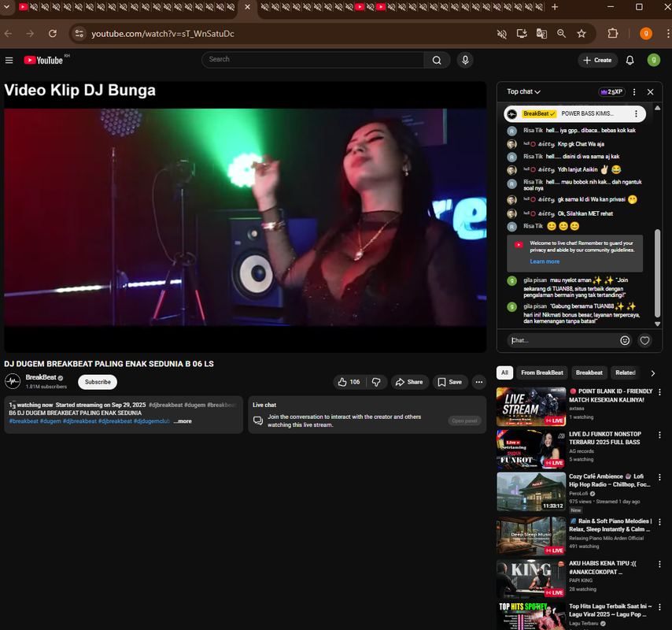
Task: Select the Breakbeat filter chip
Action: (x=589, y=372)
